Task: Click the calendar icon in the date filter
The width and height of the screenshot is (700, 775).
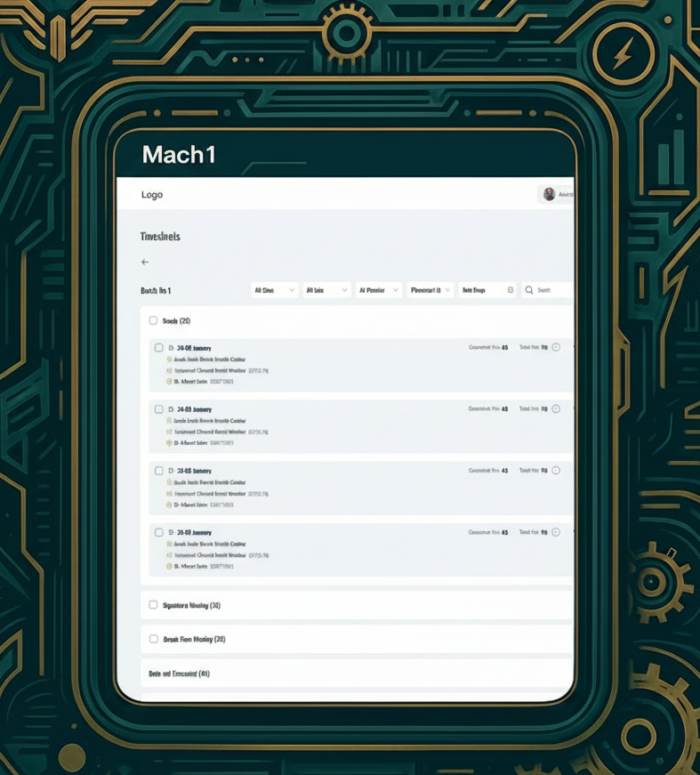Action: pos(511,290)
